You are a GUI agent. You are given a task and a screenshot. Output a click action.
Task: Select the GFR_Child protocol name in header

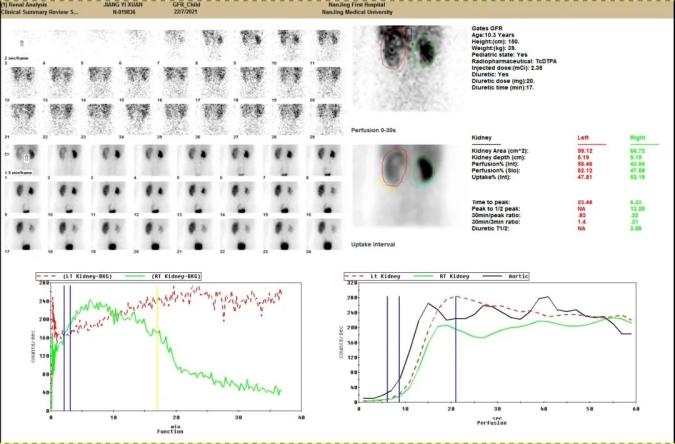pos(186,5)
